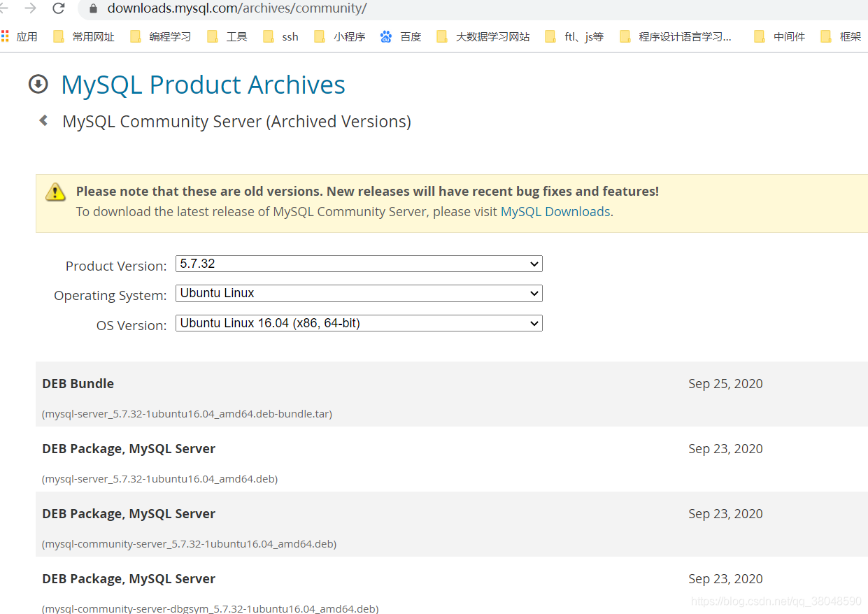Open the OS Version dropdown showing Ubuntu Linux 16.04
Image resolution: width=868 pixels, height=614 pixels.
click(x=359, y=323)
